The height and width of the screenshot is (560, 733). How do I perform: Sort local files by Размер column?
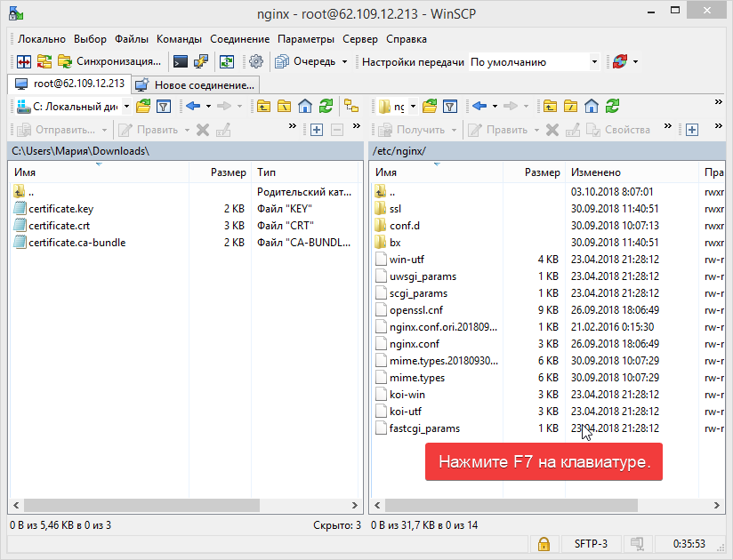221,172
